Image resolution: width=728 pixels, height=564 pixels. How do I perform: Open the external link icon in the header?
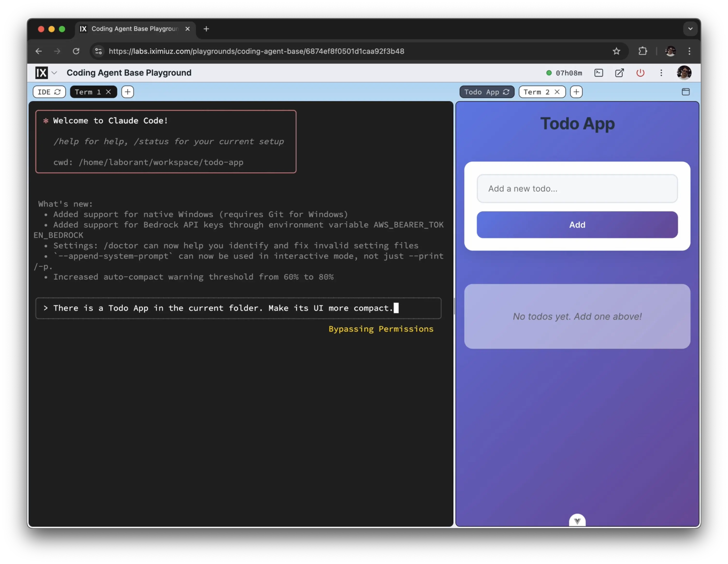(x=619, y=73)
